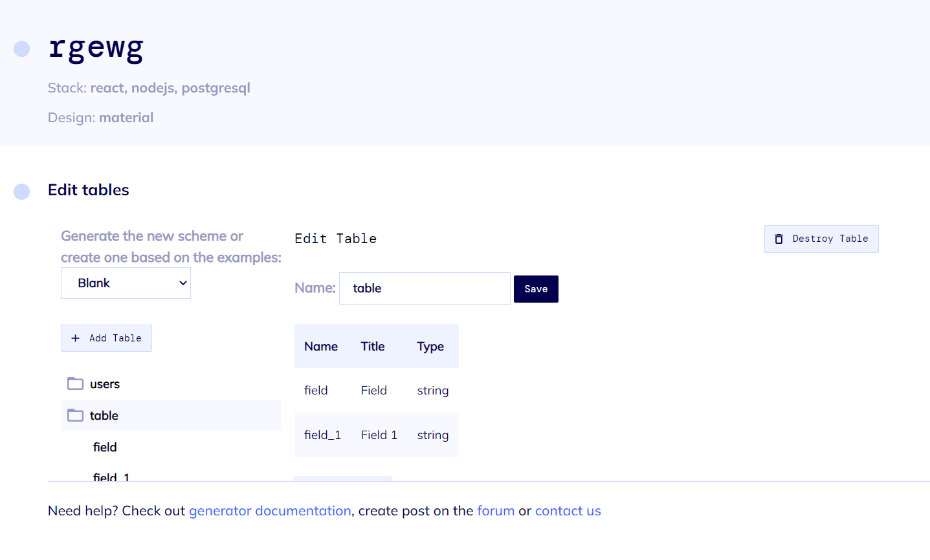Click the Destroy Table button
This screenshot has height=560, width=930.
821,239
